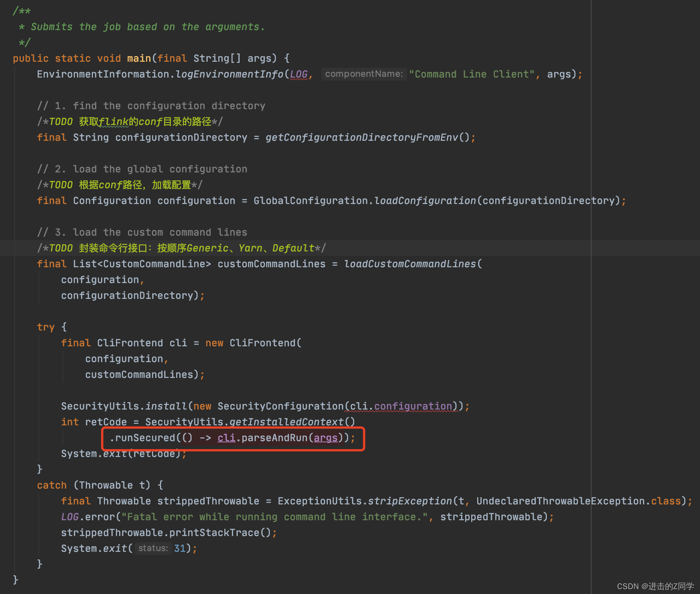700x594 pixels.
Task: Click UndeclaredThrowableException class reference
Action: point(561,501)
